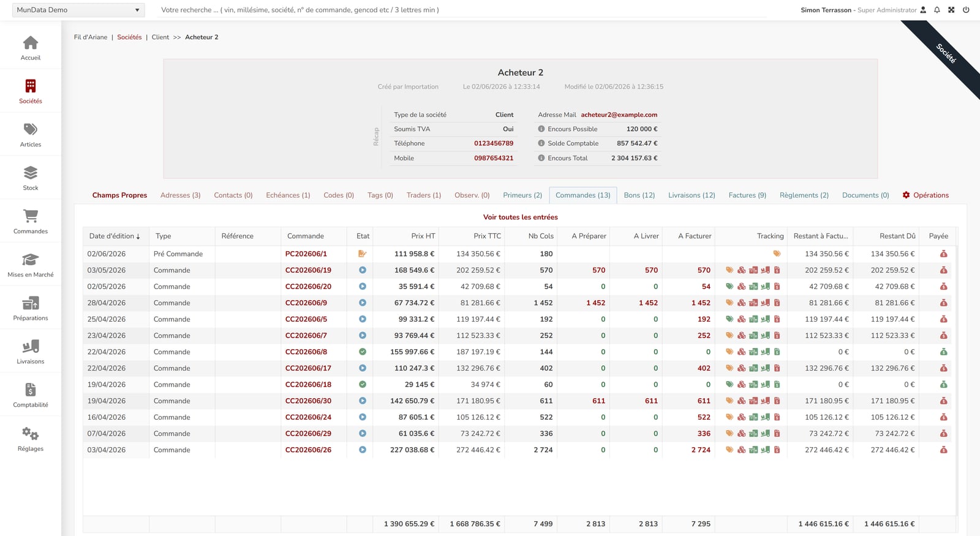Click the acheteur2@example.com email link
The height and width of the screenshot is (536, 980).
pyautogui.click(x=619, y=115)
